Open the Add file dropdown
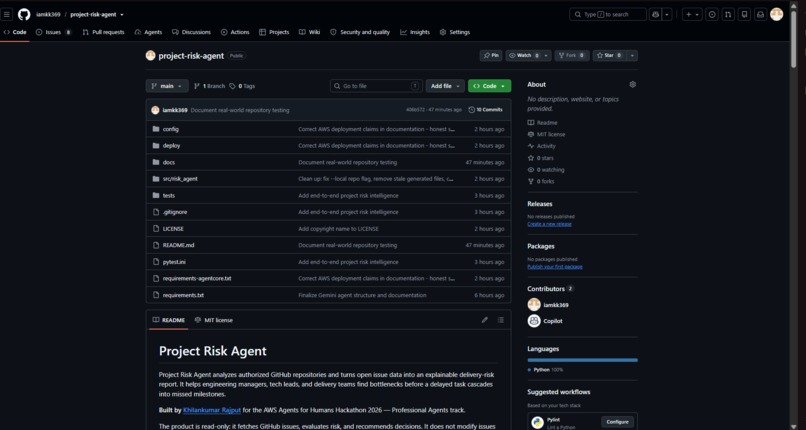Screen dimensions: 806x430 [445, 86]
